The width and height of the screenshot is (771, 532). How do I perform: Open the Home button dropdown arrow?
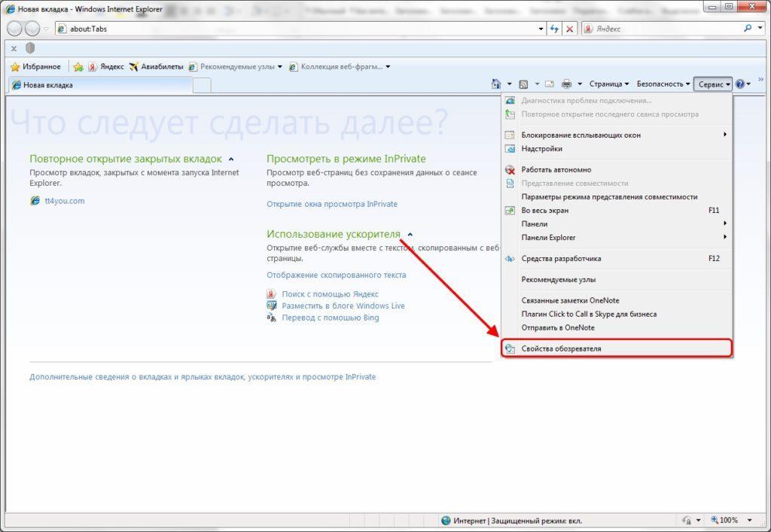510,84
